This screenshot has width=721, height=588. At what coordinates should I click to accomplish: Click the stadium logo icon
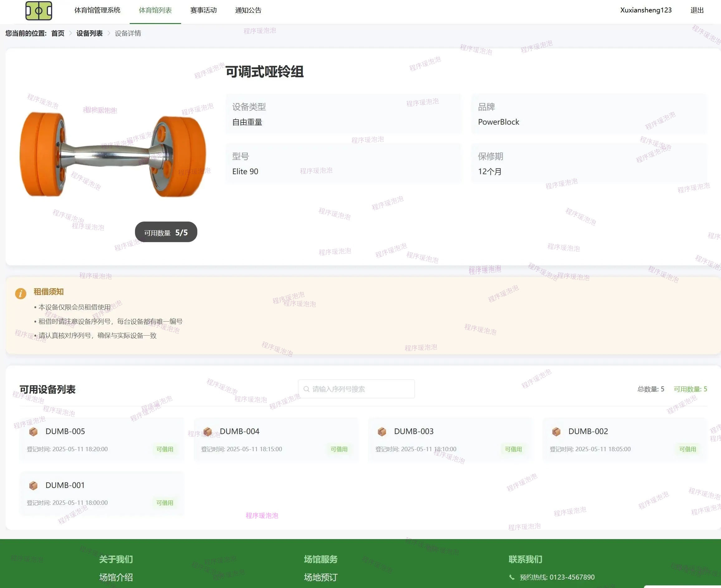click(x=39, y=11)
